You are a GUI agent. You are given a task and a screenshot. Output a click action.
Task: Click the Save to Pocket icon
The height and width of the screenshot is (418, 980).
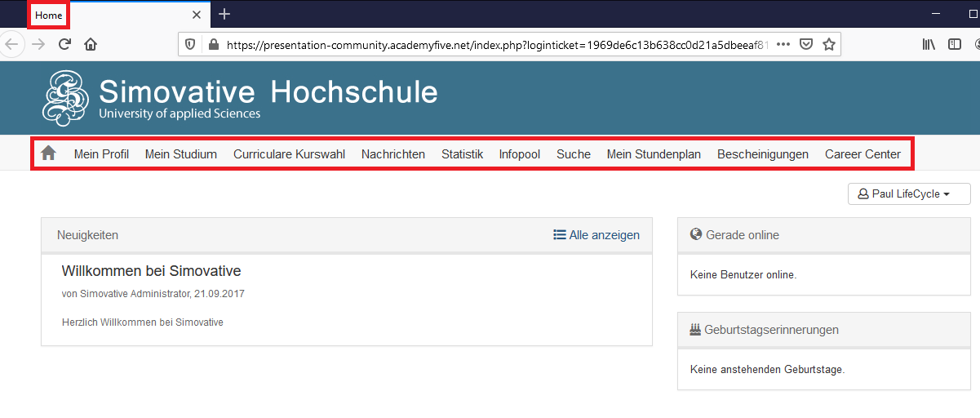[x=806, y=45]
